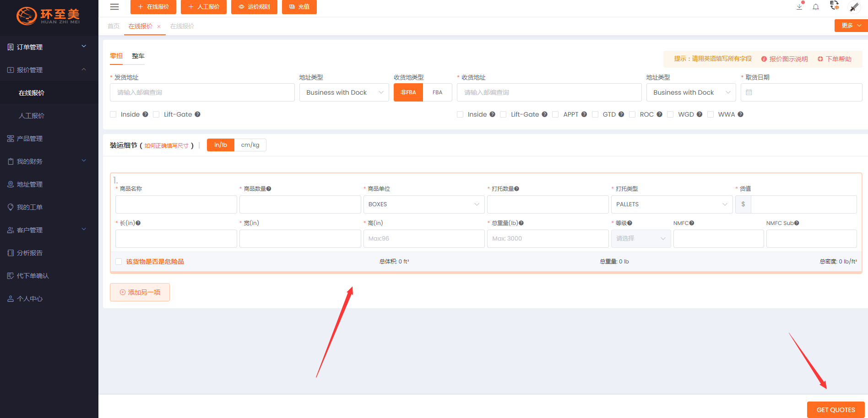Screen dimensions: 868x418
Task: Click the GET QUOTES button
Action: (835, 410)
